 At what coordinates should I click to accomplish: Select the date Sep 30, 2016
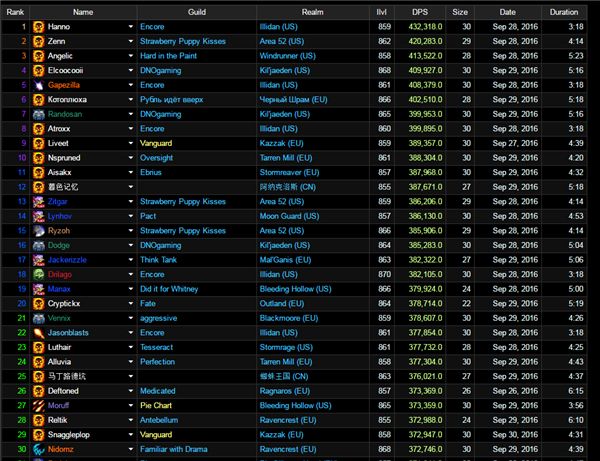515,435
